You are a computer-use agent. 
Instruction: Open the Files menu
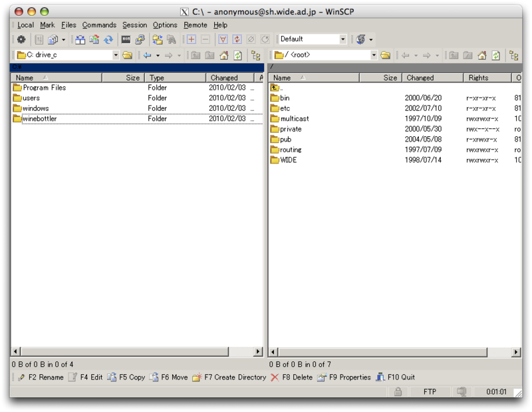tap(68, 25)
